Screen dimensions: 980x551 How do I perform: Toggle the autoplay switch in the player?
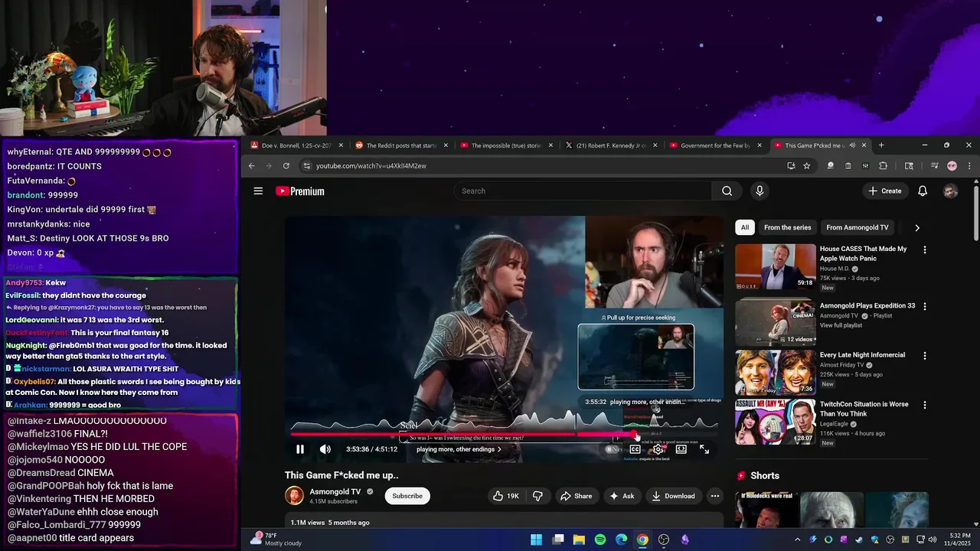(612, 449)
